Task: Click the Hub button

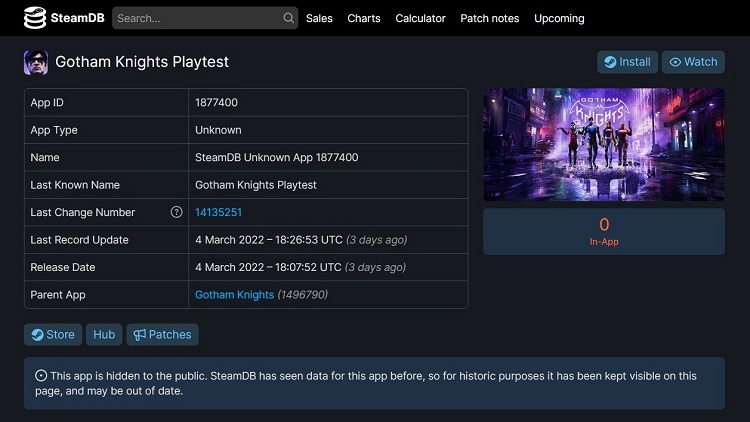Action: [x=104, y=334]
